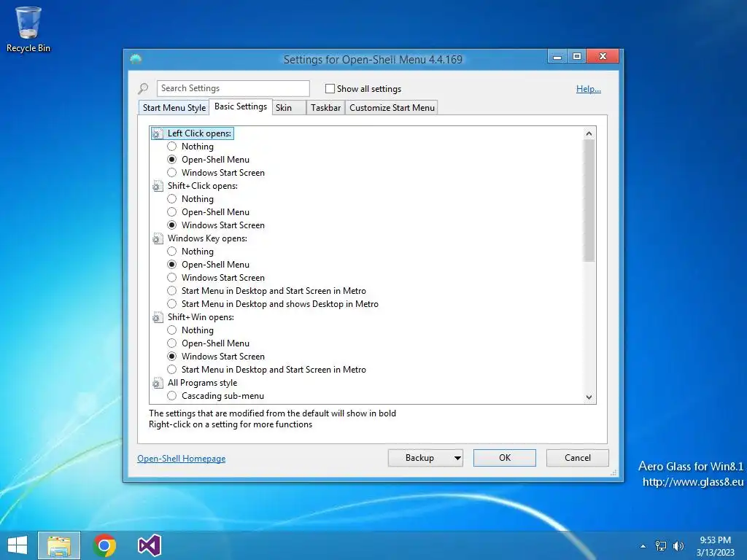Select the All Programs style setting label
The image size is (747, 560).
pyautogui.click(x=202, y=383)
